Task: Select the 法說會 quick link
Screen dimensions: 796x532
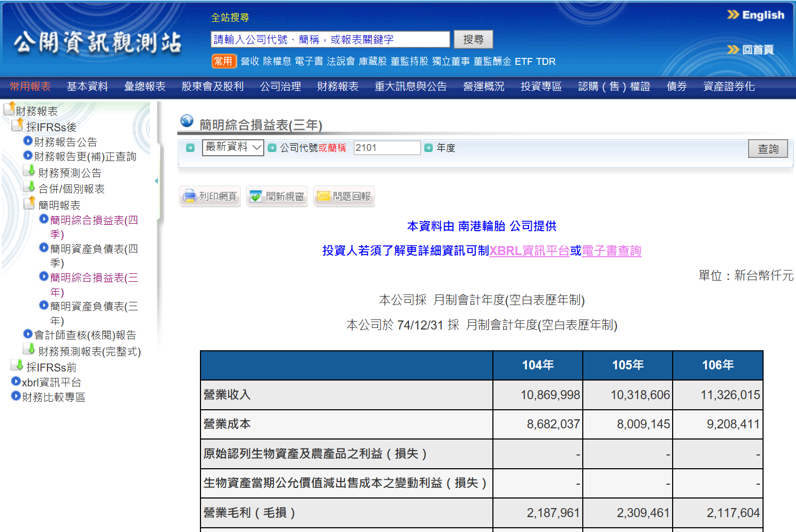Action: (x=341, y=61)
